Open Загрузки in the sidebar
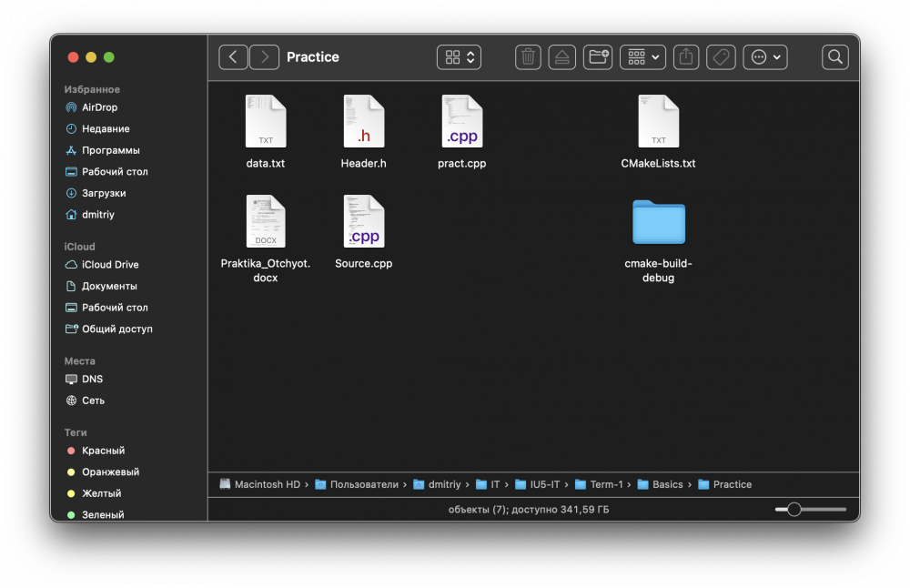 click(x=103, y=193)
